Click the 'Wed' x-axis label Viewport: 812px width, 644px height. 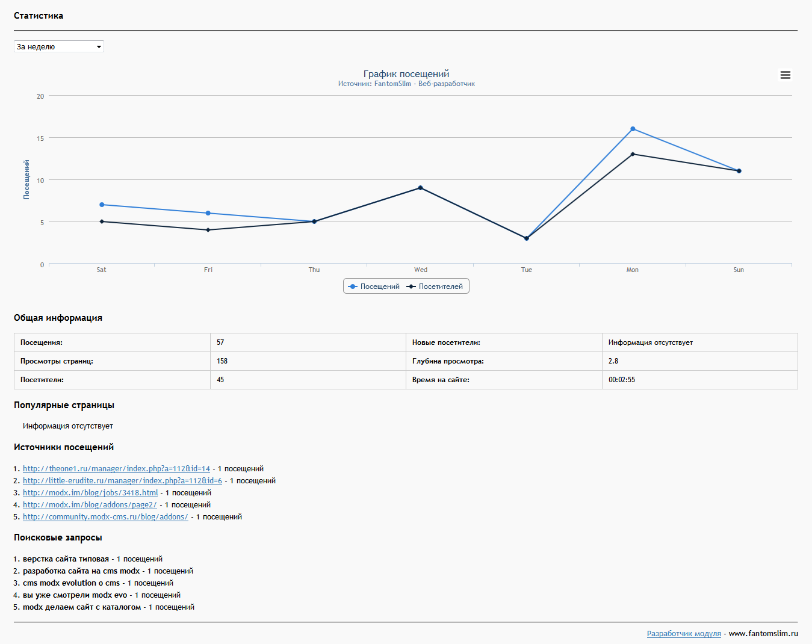(421, 270)
